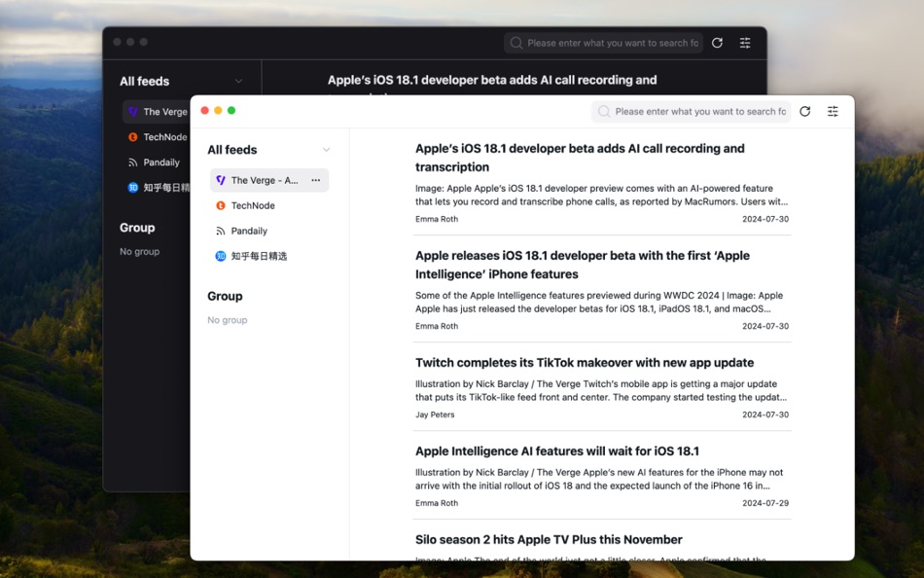Screen dimensions: 924x578
Task: Select 知乎每日精选 feed in light sidebar
Action: tap(269, 256)
